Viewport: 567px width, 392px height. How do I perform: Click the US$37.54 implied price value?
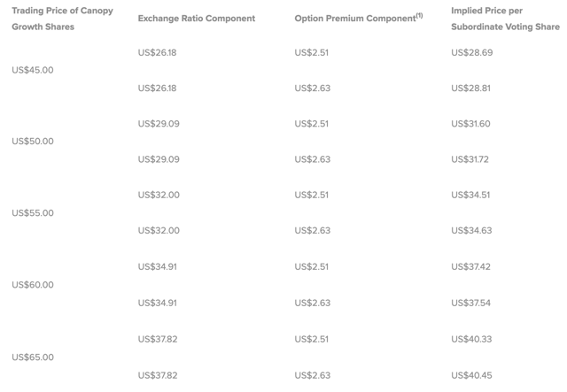pyautogui.click(x=470, y=304)
